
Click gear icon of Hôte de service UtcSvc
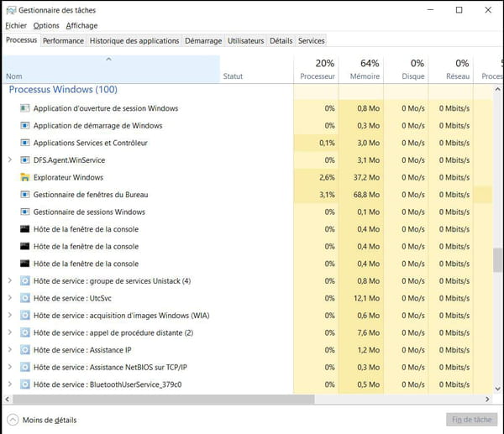click(x=24, y=298)
